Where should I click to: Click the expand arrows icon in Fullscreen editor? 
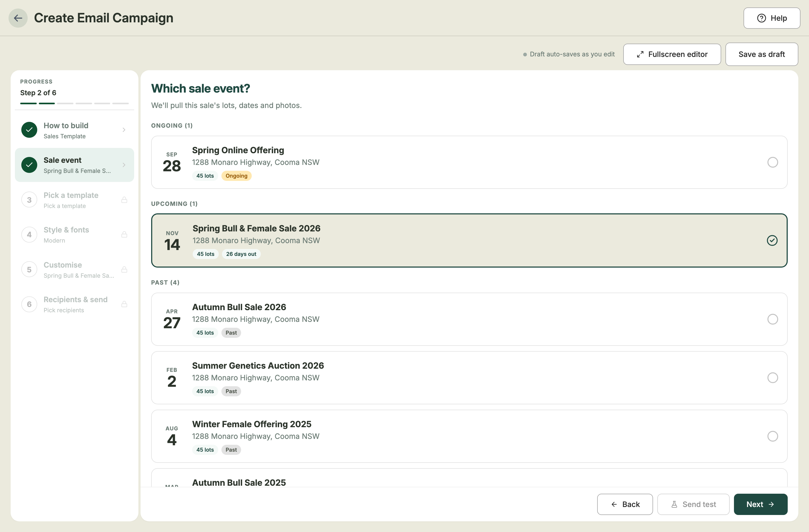640,54
